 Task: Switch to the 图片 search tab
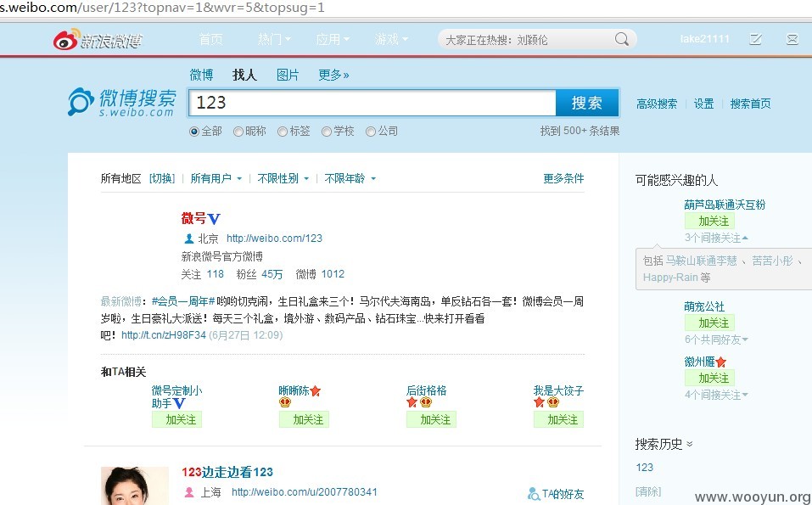(288, 75)
